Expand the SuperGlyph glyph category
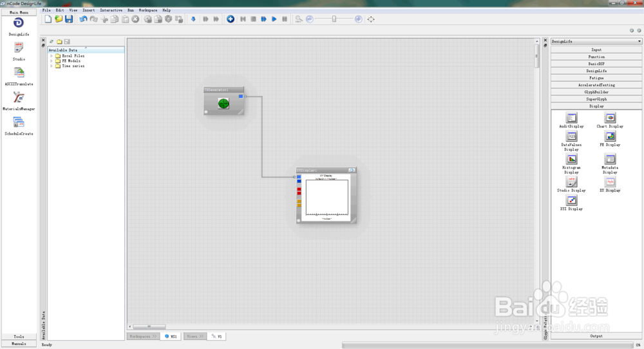The width and height of the screenshot is (644, 349). click(x=596, y=99)
